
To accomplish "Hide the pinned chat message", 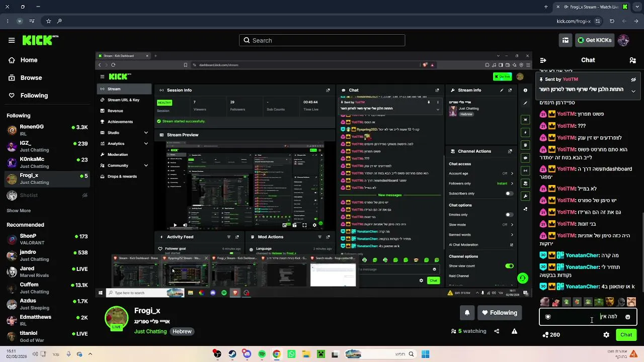I will click(633, 79).
